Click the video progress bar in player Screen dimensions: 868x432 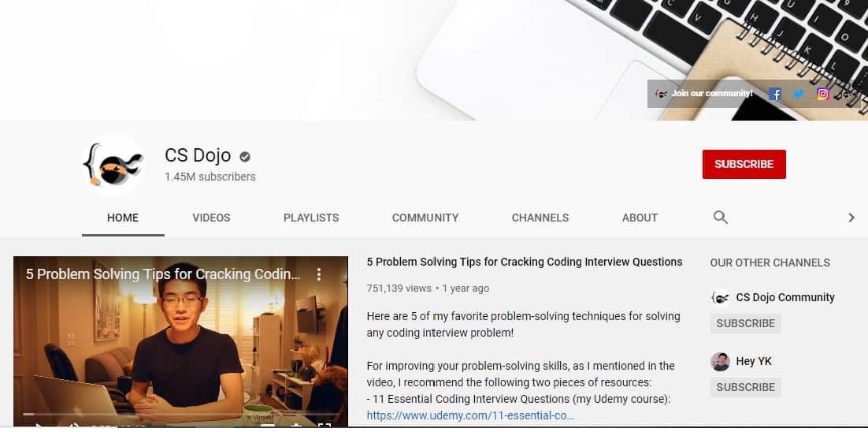coord(180,413)
